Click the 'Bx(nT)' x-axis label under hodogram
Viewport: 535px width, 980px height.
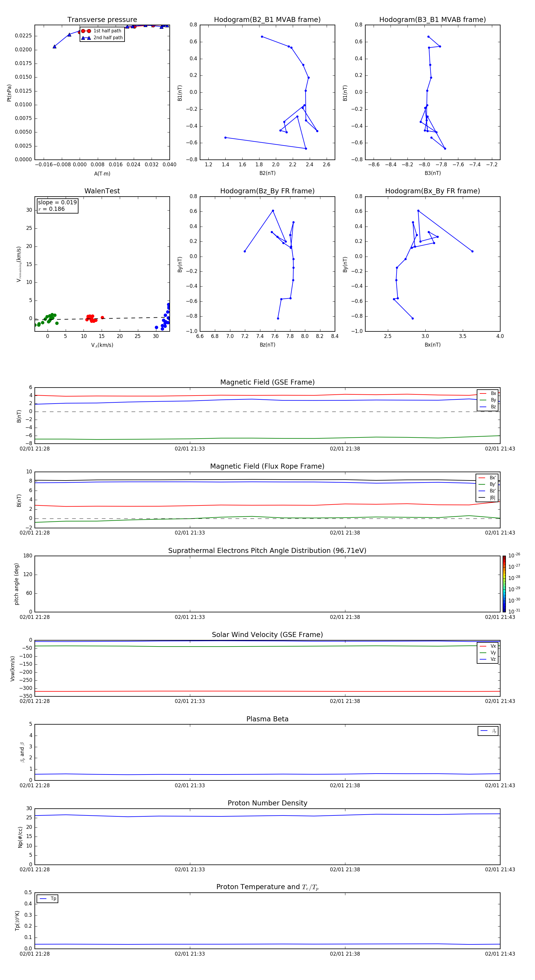pos(432,345)
